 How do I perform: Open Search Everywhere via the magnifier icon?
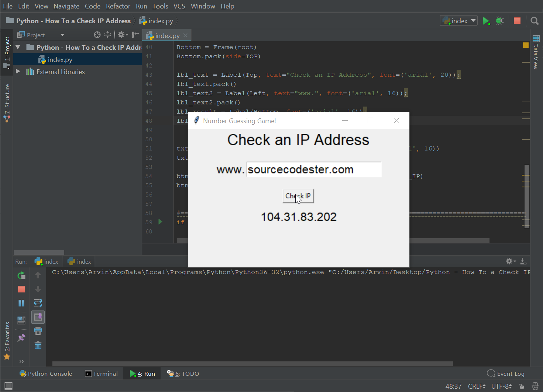click(x=535, y=21)
